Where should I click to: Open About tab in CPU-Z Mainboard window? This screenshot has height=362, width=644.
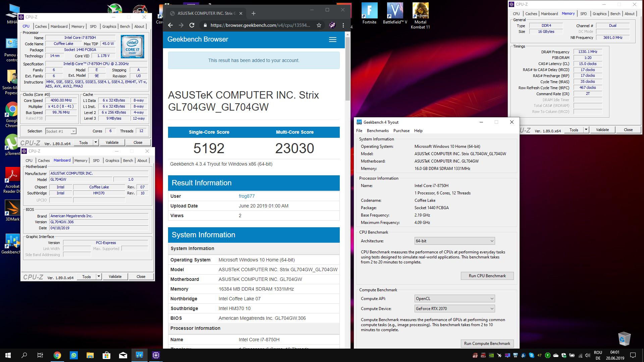[x=142, y=161]
